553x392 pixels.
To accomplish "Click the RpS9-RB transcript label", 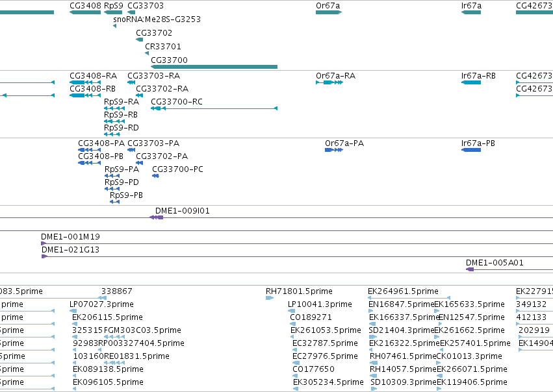I will pos(121,115).
